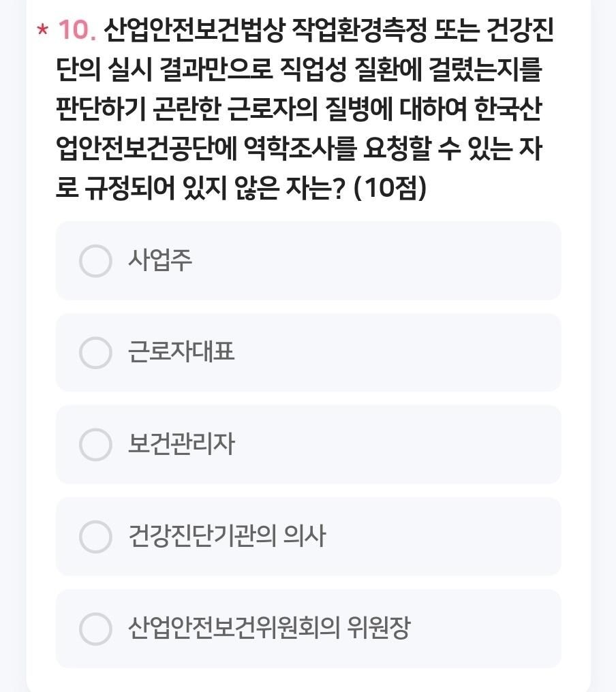Select the 산업안전보건위원회의 위원장 radio button

pos(95,629)
